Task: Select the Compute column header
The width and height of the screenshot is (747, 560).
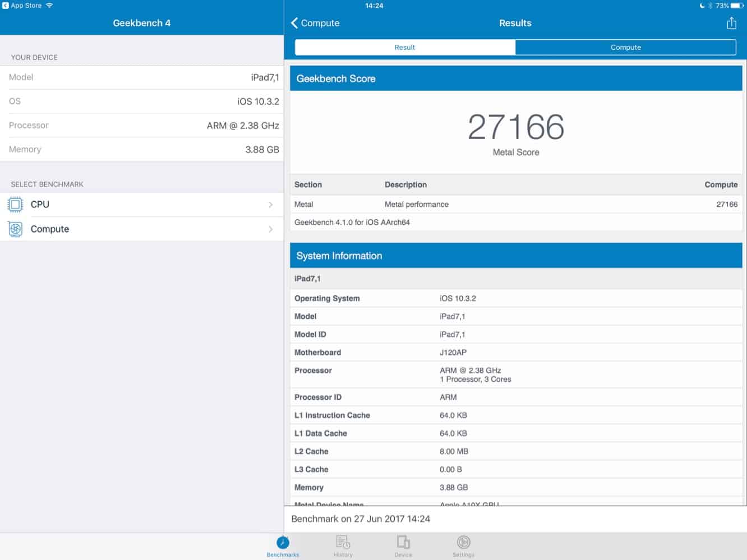Action: coord(721,185)
